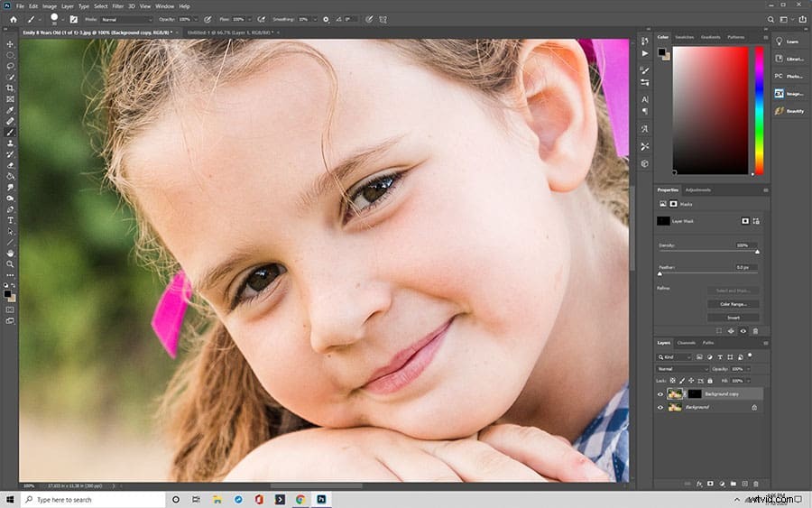
Task: Open smoothing options gear icon
Action: pyautogui.click(x=326, y=20)
